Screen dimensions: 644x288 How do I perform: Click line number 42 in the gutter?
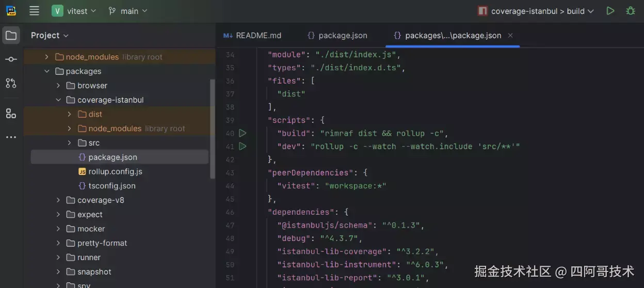click(230, 159)
